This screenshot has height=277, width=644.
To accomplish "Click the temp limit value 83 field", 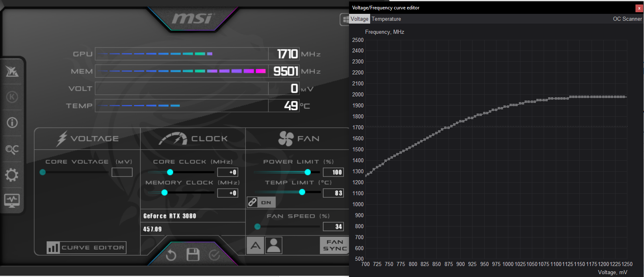I will (333, 193).
